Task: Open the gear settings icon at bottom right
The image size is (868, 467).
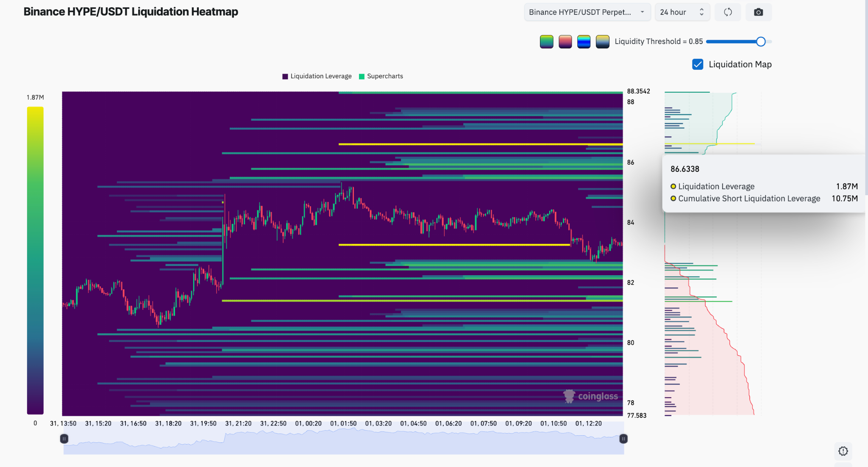Action: tap(843, 451)
